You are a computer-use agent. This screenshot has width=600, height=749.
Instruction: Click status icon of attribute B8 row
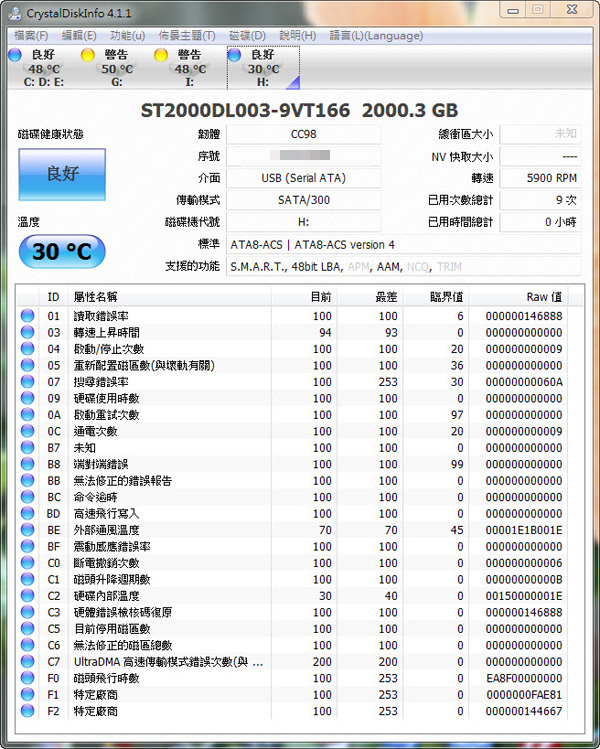coord(28,464)
